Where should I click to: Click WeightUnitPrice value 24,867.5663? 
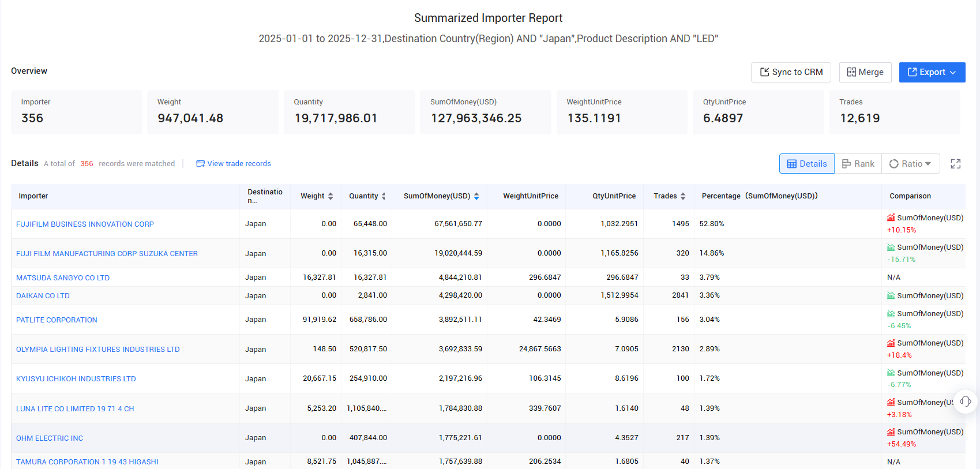click(540, 349)
